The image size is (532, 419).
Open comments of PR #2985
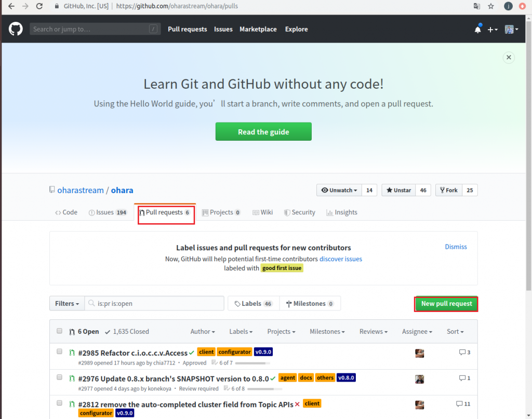tap(464, 352)
